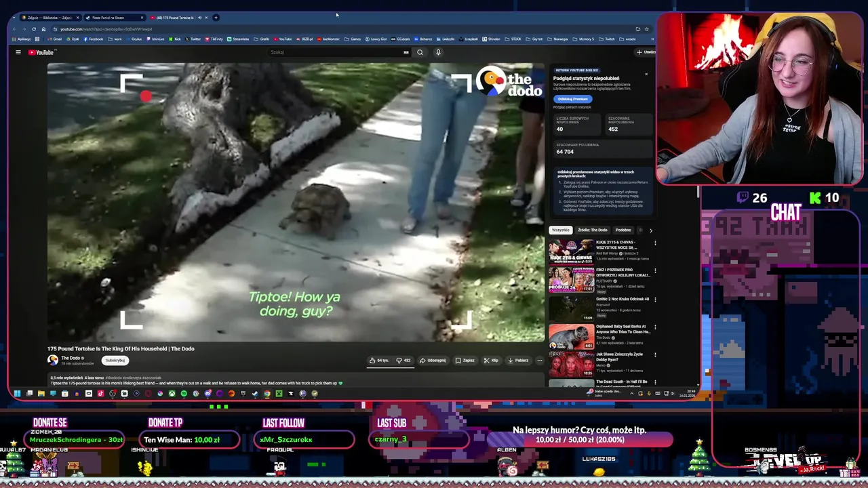This screenshot has width=868, height=488.
Task: Select the Źródło: The Dodo chip
Action: (593, 230)
